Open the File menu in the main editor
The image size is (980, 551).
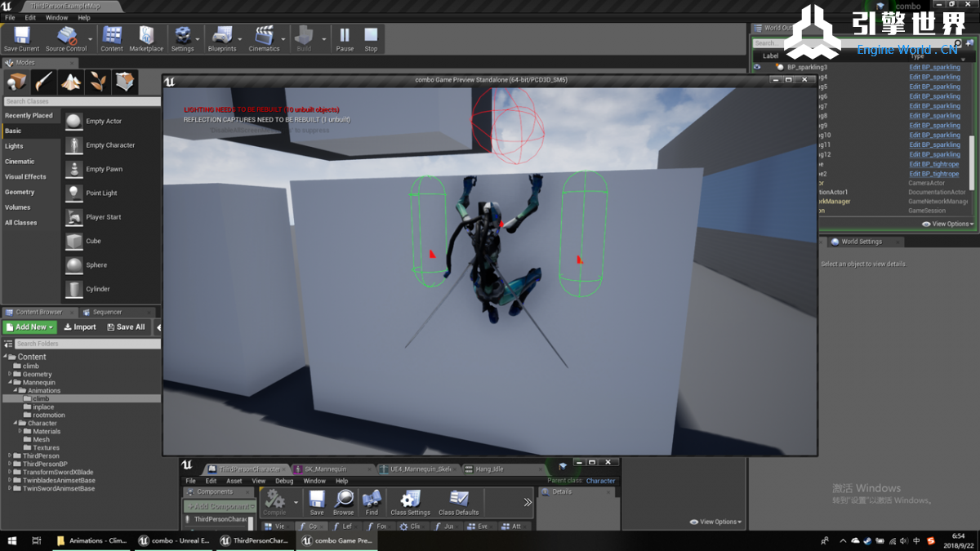pyautogui.click(x=11, y=17)
